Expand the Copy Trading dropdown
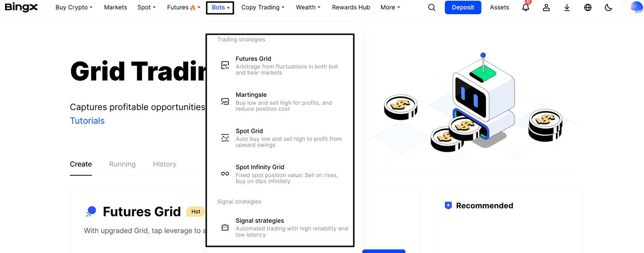The image size is (644, 253). tap(263, 8)
